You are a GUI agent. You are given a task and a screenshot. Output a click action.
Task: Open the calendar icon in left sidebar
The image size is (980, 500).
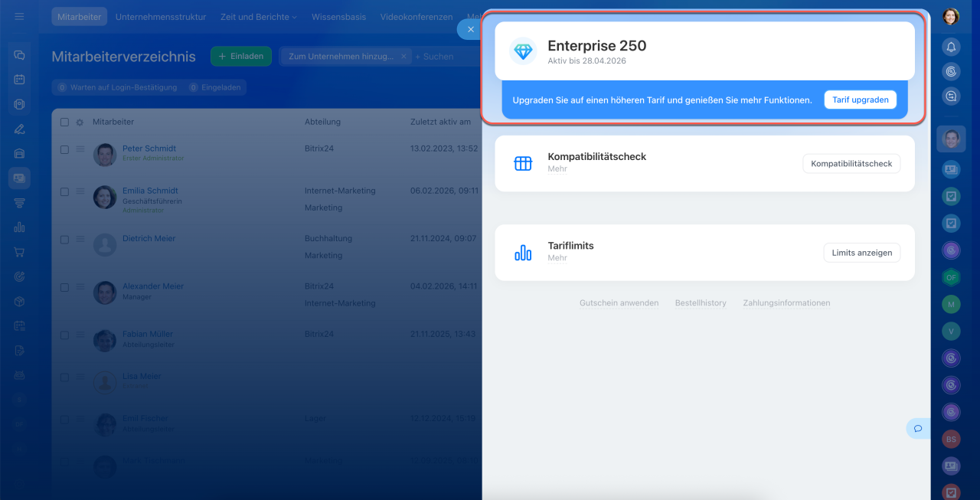pos(19,80)
